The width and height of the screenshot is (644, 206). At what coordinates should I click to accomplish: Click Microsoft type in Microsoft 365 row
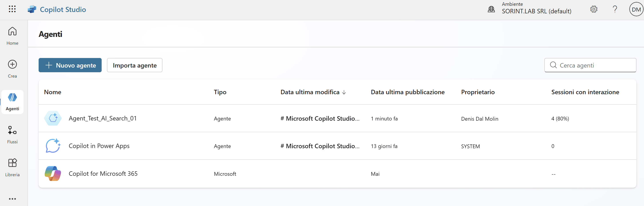(225, 174)
